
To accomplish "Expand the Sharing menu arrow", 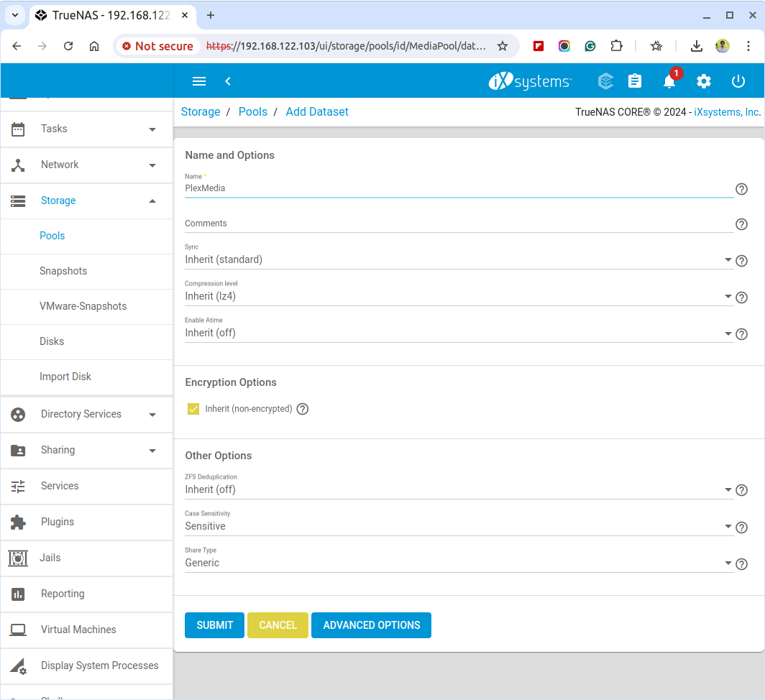I will (x=152, y=451).
